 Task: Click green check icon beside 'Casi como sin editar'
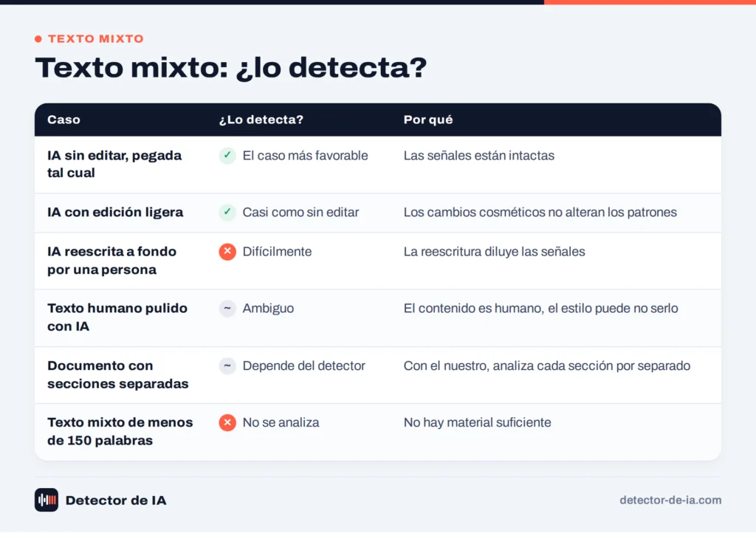click(227, 212)
